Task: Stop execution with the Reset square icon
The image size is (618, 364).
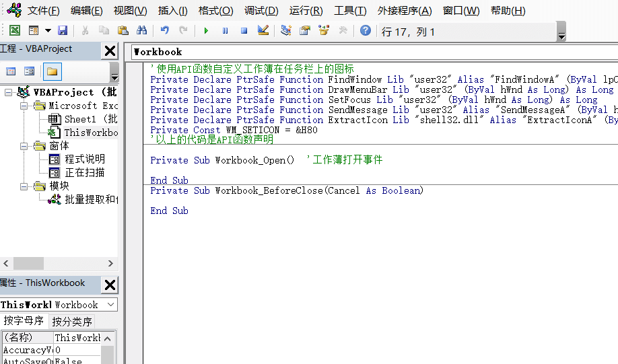Action: coord(244,30)
